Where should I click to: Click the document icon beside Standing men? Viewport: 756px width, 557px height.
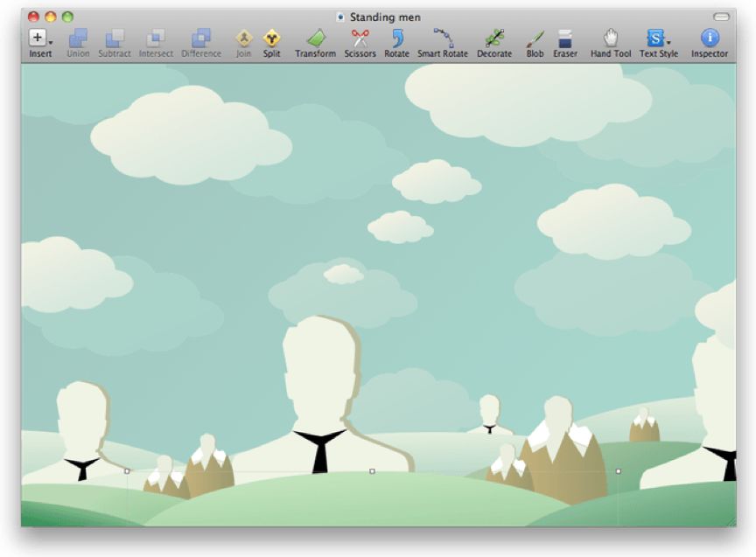pyautogui.click(x=340, y=17)
